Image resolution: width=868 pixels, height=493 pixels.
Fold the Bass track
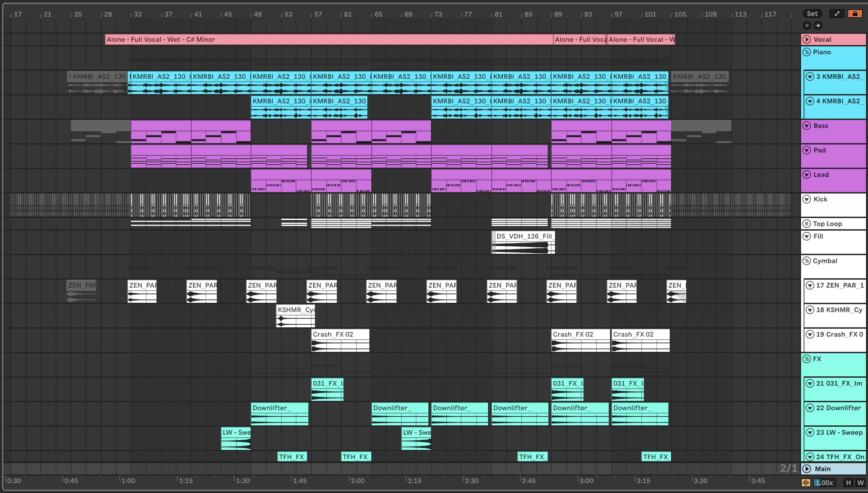point(807,126)
